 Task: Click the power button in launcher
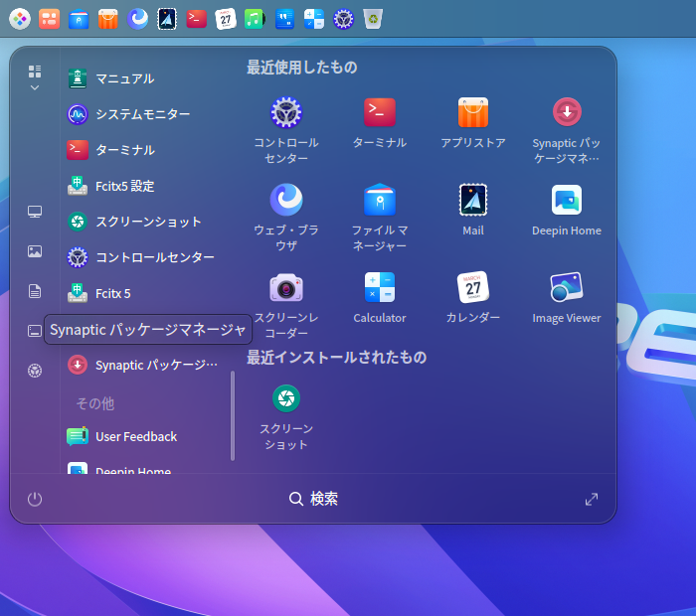click(x=35, y=499)
